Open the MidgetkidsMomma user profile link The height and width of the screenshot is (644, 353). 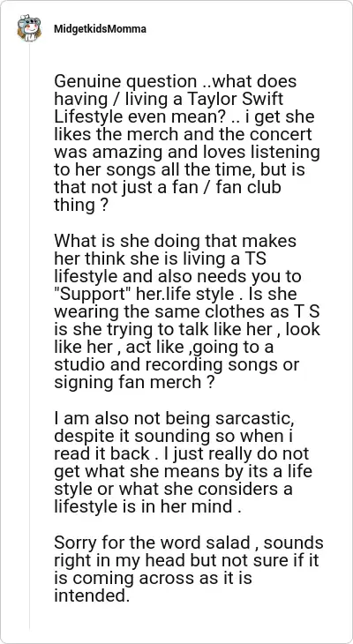coord(100,29)
